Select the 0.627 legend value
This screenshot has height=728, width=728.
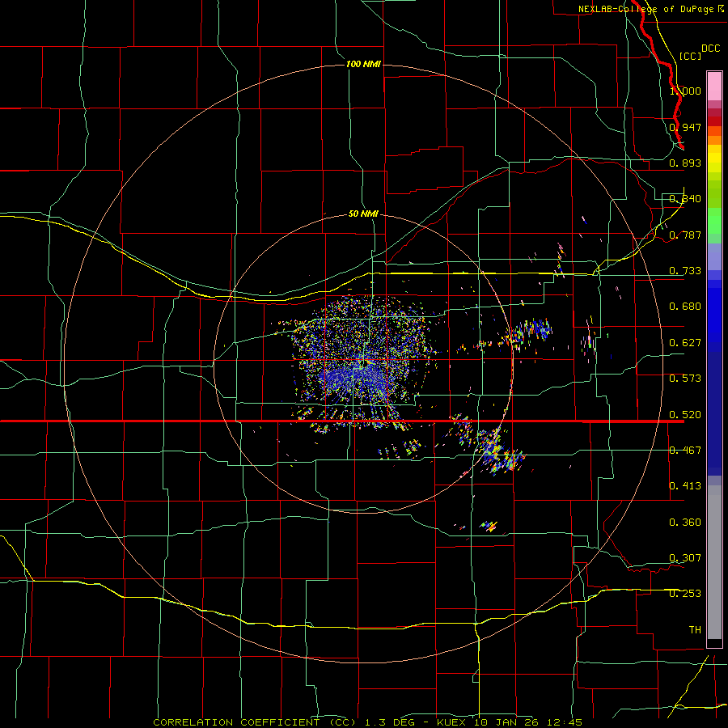[x=685, y=343]
